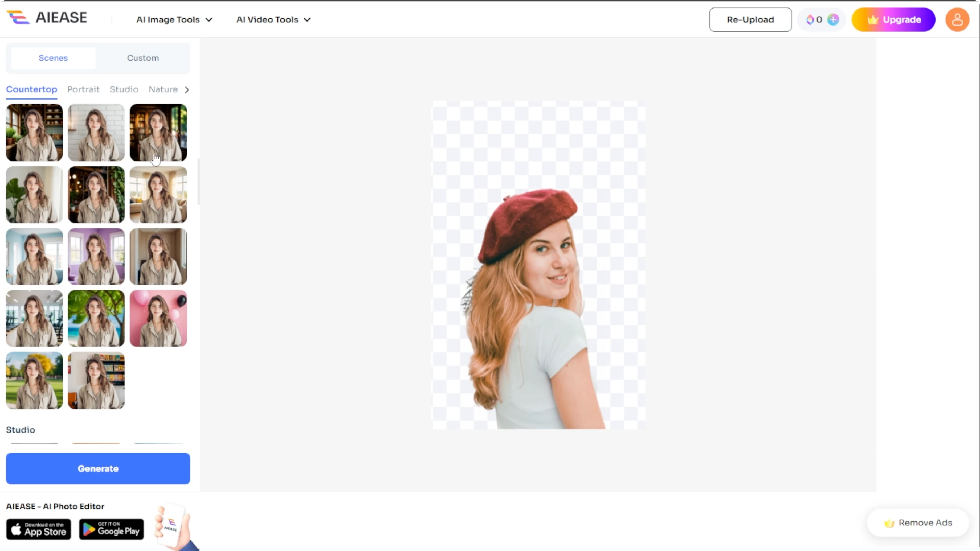This screenshot has height=551, width=980.
Task: Select the Countertop category
Action: (32, 89)
